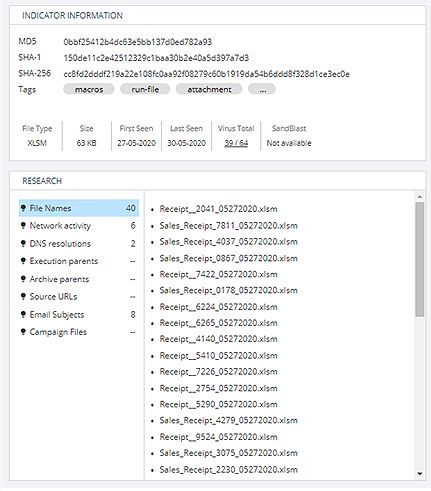Expand hidden tags with the ellipsis pill
Viewport: 431px width, 491px height.
click(262, 89)
